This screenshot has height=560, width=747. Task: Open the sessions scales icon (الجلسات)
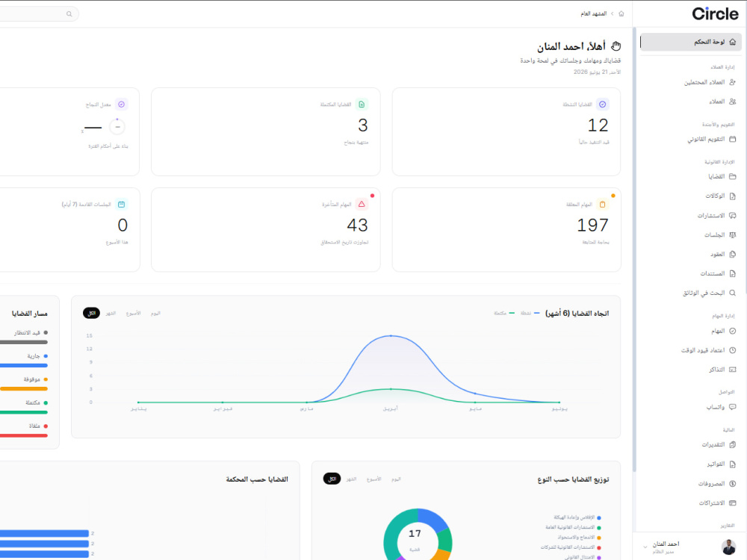pyautogui.click(x=732, y=234)
